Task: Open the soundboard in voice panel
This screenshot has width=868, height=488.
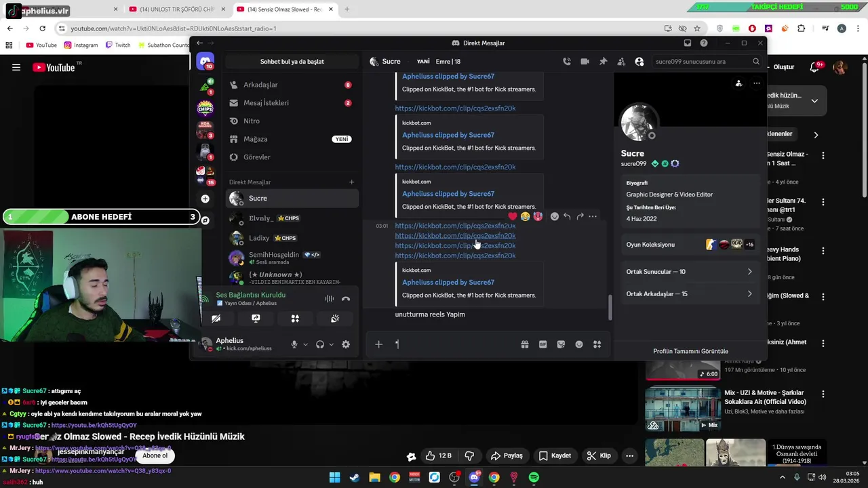Action: [x=335, y=319]
